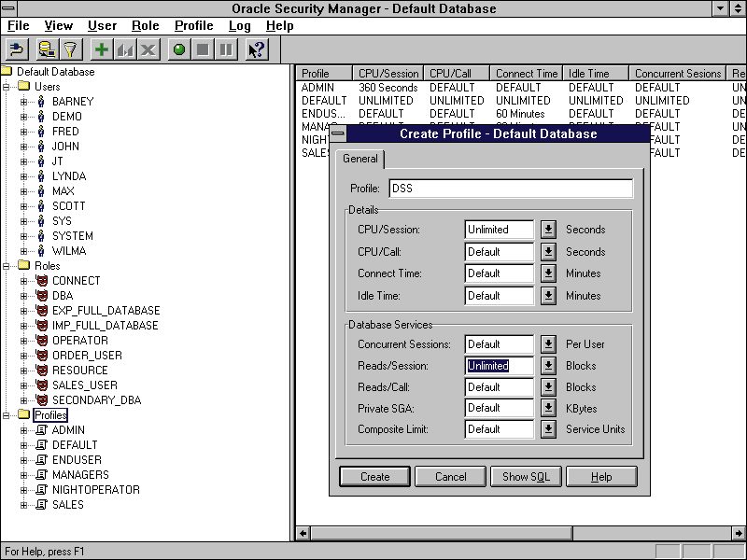This screenshot has width=747, height=560.
Task: Click the filter funnel toolbar icon
Action: click(x=70, y=49)
